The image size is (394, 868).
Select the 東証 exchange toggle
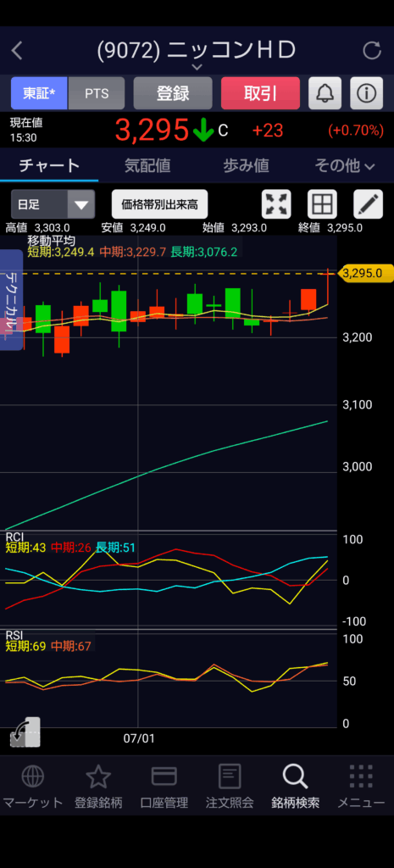[39, 93]
